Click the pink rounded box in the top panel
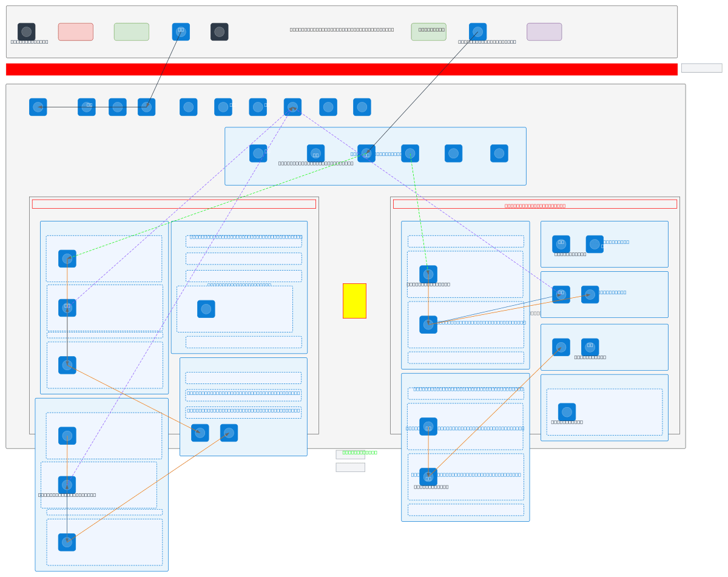 [76, 32]
